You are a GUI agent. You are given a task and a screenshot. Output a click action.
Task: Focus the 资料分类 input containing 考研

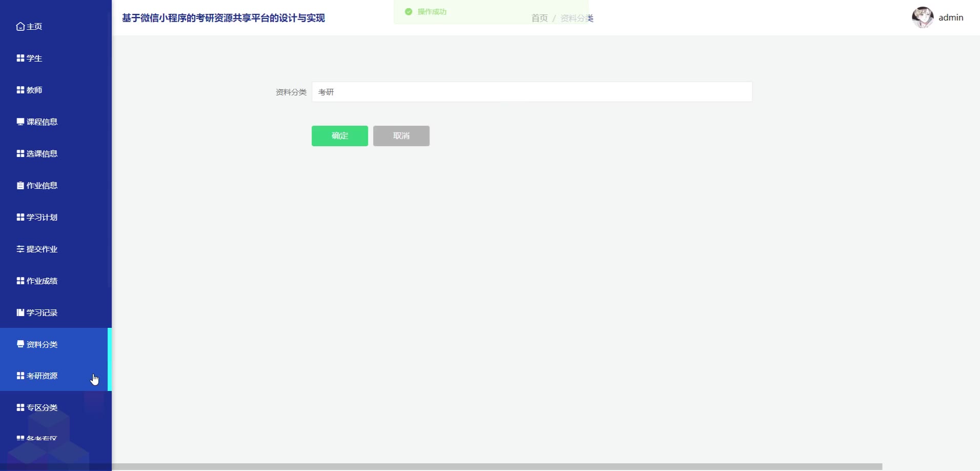(x=532, y=92)
